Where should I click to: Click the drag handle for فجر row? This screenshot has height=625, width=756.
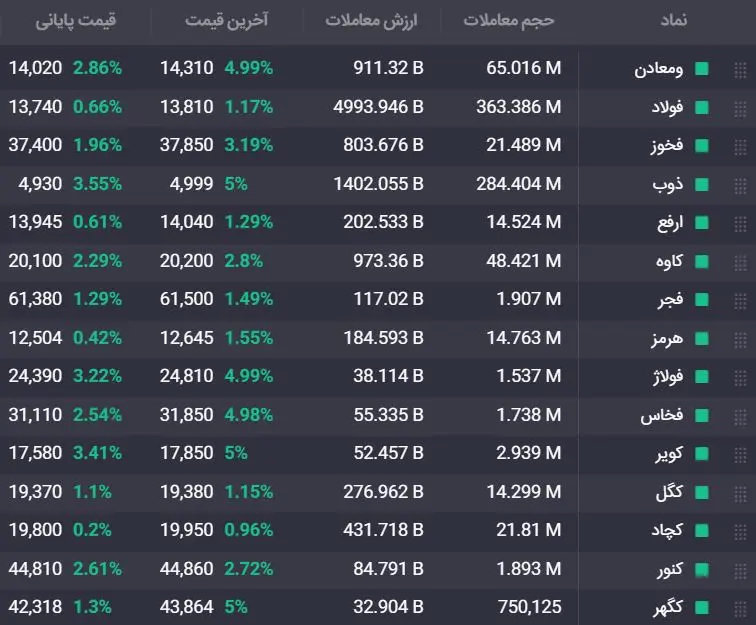pyautogui.click(x=740, y=301)
